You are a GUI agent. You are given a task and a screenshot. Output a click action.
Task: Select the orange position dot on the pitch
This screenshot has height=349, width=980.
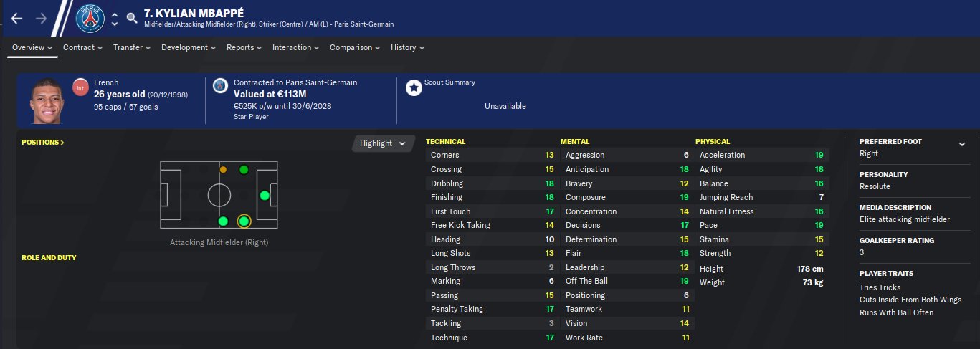(x=223, y=170)
